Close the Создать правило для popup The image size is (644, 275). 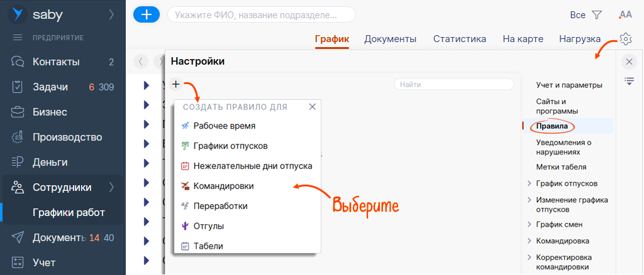coord(313,107)
